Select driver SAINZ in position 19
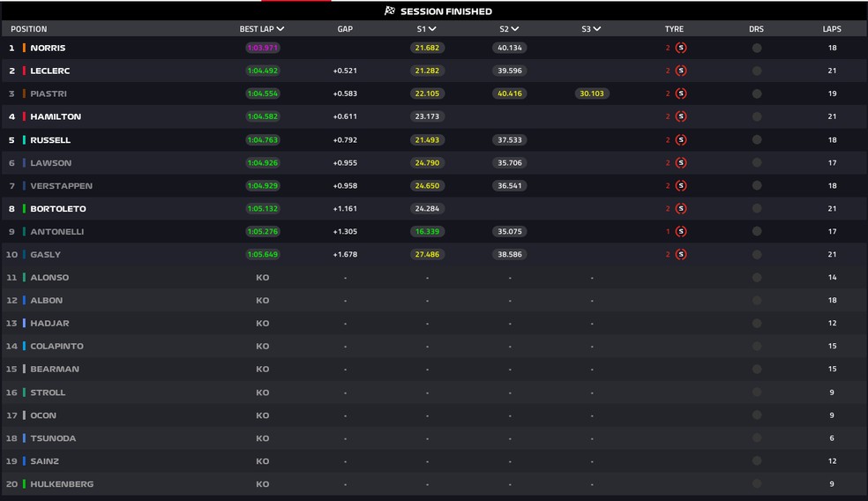The width and height of the screenshot is (868, 501). point(44,461)
